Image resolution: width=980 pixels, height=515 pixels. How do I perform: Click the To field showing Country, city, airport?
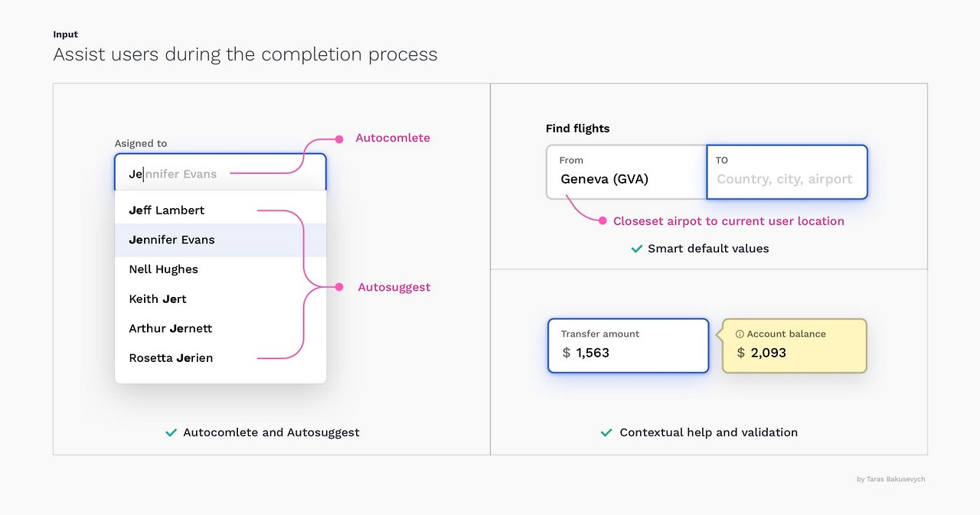(786, 171)
